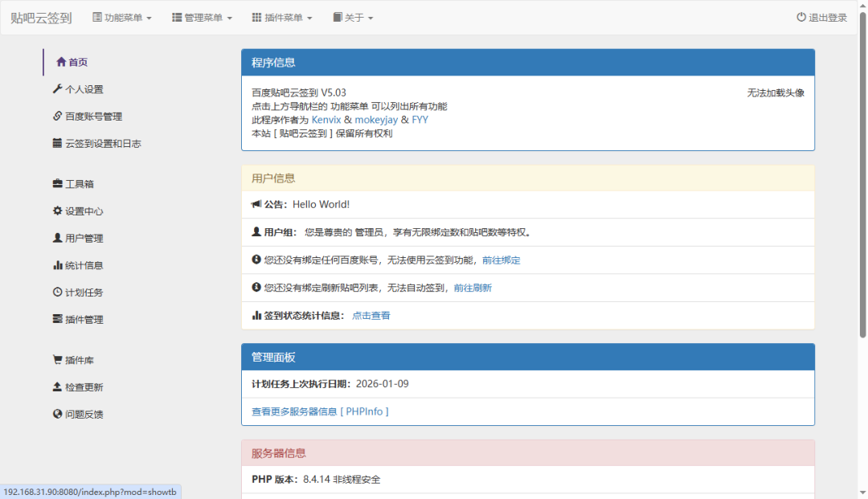Screen dimensions: 868x499
Task: Follow the 前往绑定 link
Action: (501, 260)
